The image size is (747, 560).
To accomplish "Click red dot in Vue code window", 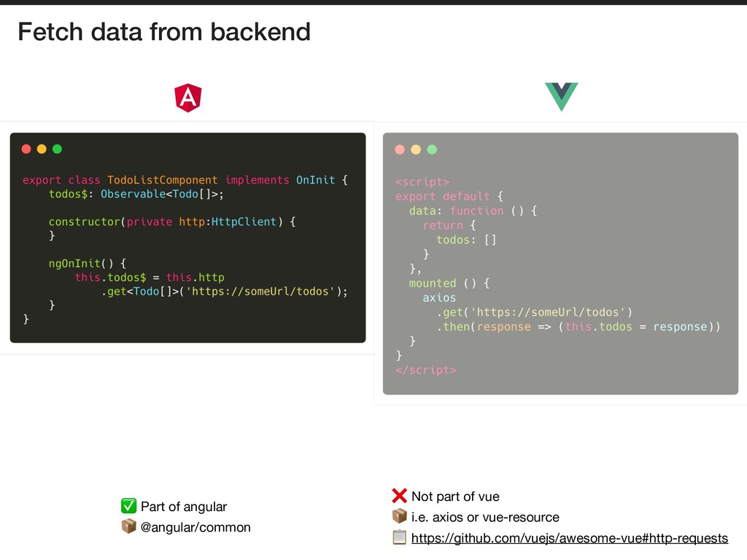I will click(400, 149).
